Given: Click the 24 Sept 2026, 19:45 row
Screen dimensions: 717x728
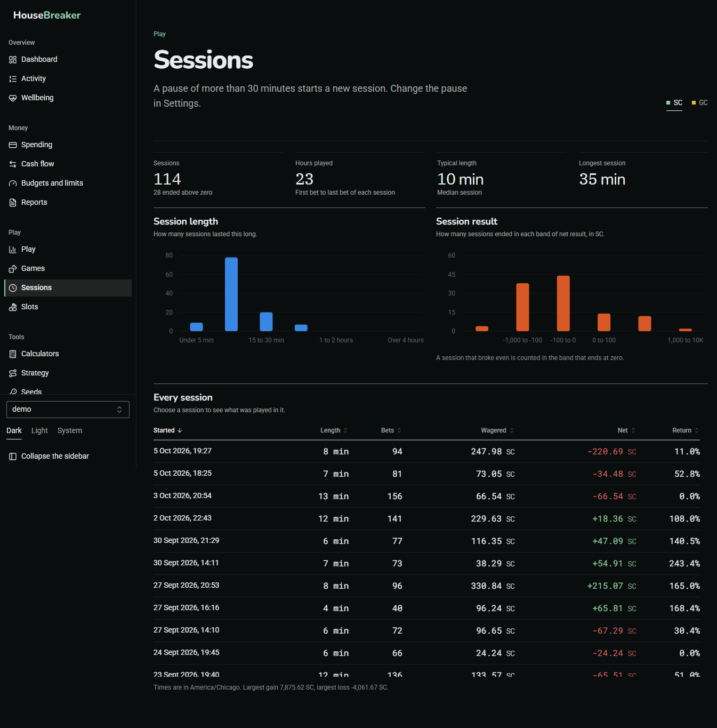Looking at the screenshot, I should tap(426, 653).
